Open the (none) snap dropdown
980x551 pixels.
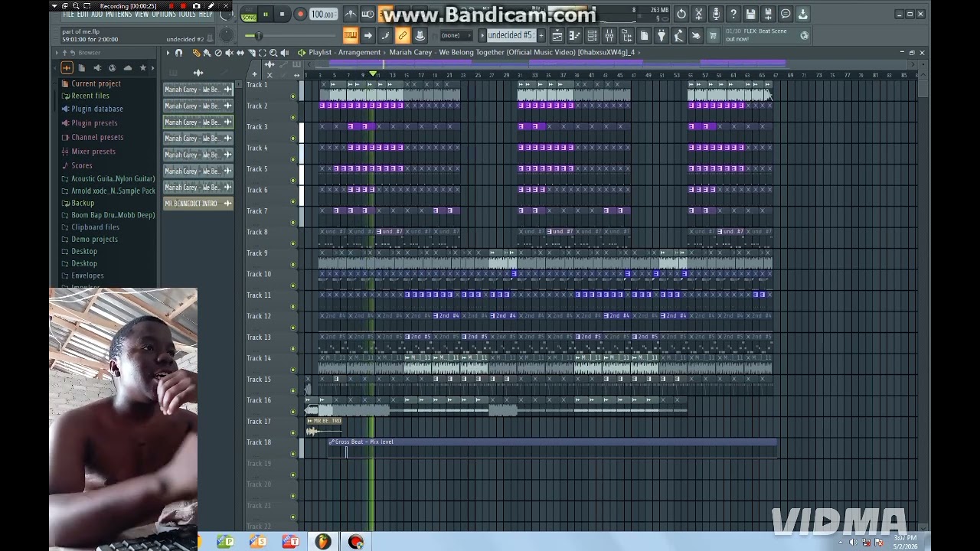point(456,35)
